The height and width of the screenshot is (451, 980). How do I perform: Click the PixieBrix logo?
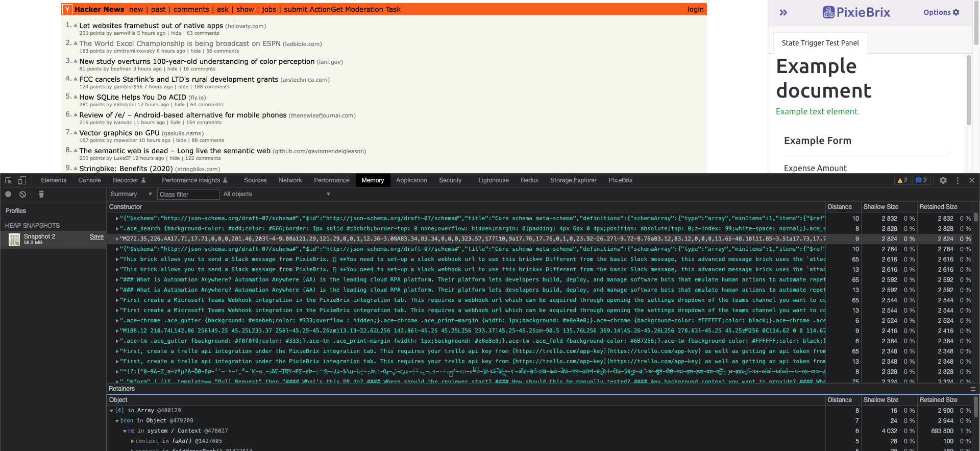coord(856,12)
